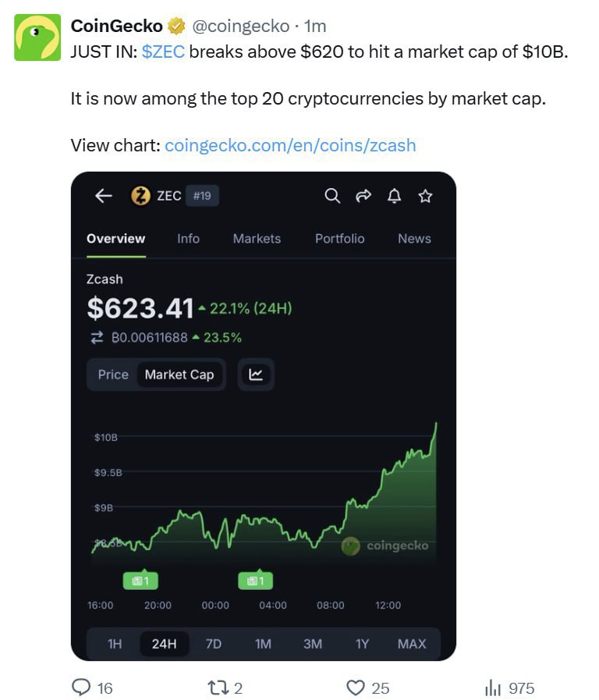This screenshot has height=700, width=599.
Task: Select the Market Cap toggle
Action: (179, 375)
